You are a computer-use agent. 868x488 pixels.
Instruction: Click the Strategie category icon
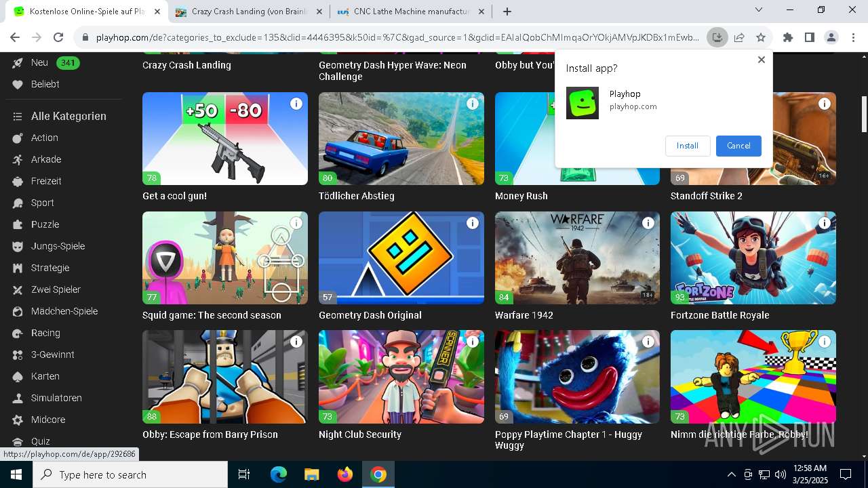pyautogui.click(x=18, y=268)
